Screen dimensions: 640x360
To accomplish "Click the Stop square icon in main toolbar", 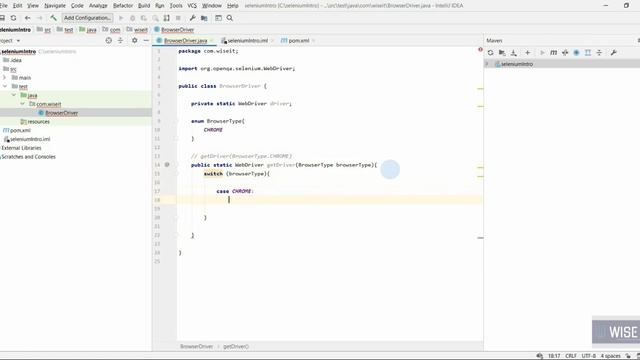I will 178,18.
